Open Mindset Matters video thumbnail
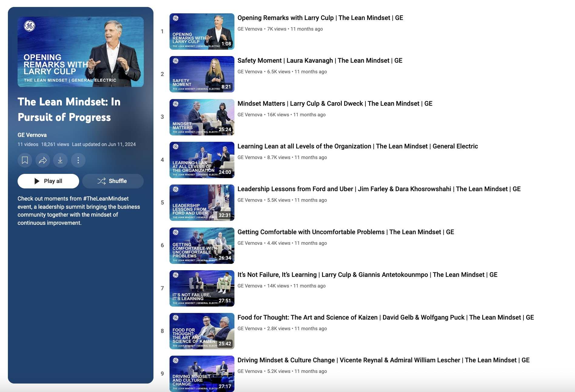 tap(202, 117)
